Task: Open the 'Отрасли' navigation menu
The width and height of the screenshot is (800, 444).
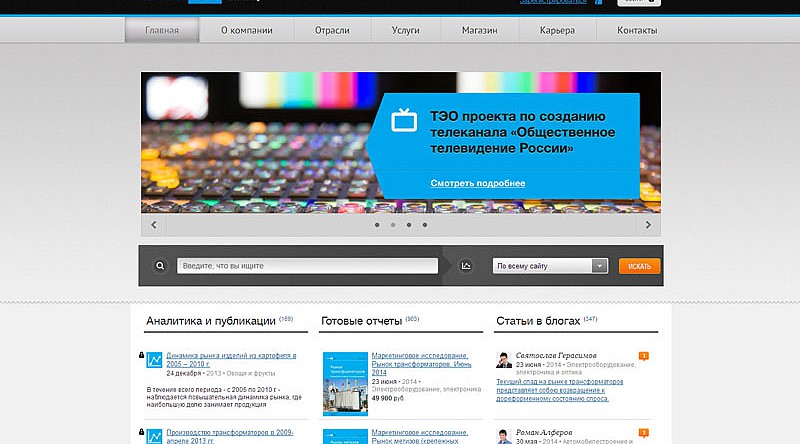Action: pyautogui.click(x=332, y=31)
